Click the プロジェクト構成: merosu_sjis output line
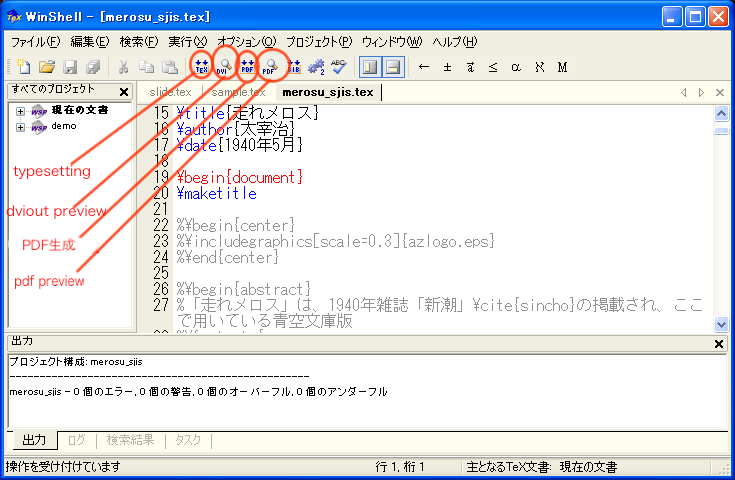 click(x=76, y=362)
